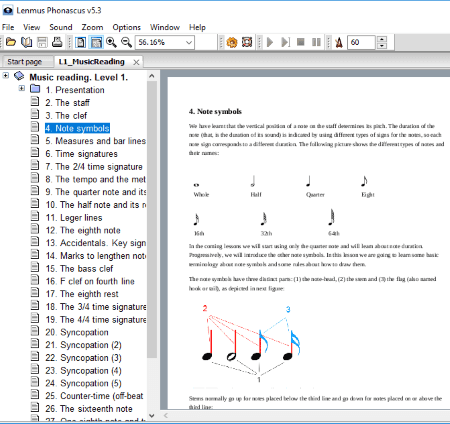Toggle the metronome icon

[339, 42]
